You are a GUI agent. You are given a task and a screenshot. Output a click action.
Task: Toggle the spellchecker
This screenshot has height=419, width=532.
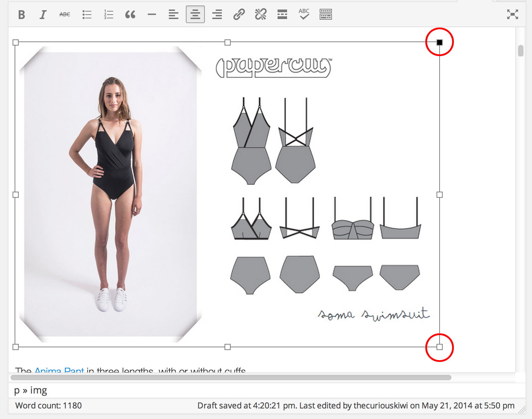(304, 15)
